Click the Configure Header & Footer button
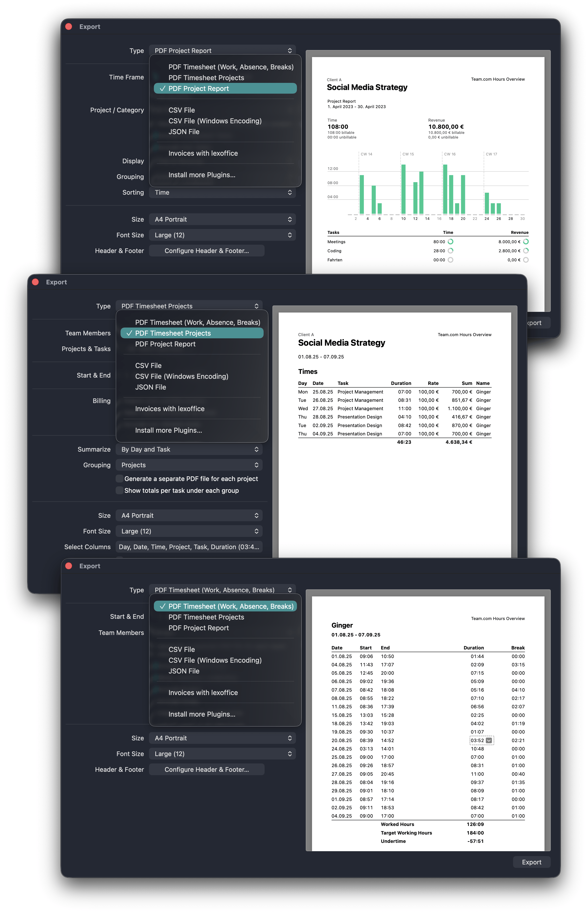 206,251
